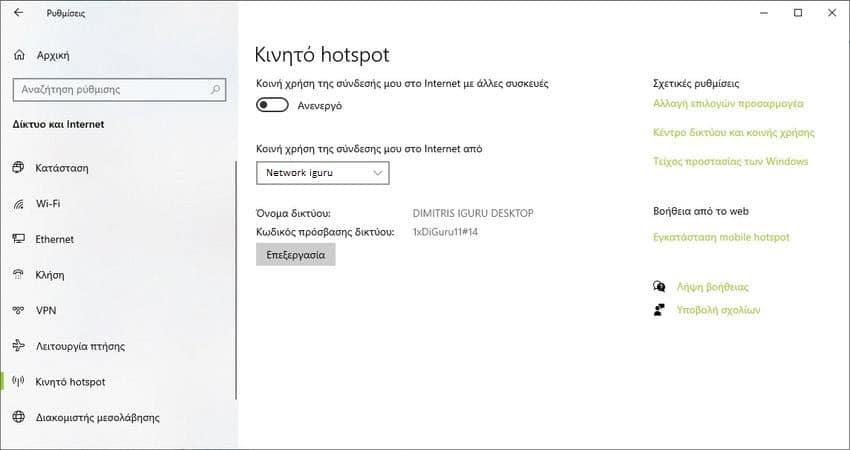Toggle the mobile hotspot sharing switch

[x=272, y=105]
